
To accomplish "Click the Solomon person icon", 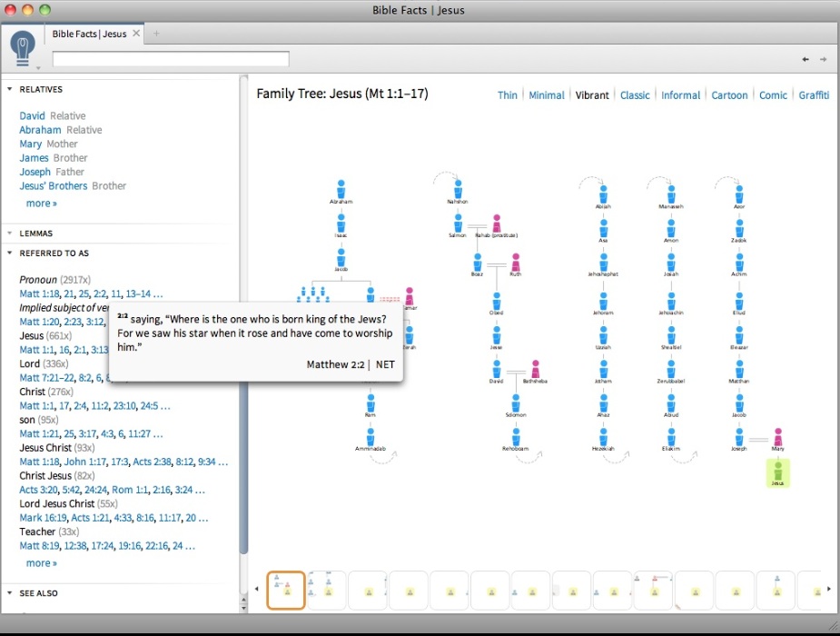I will click(515, 402).
